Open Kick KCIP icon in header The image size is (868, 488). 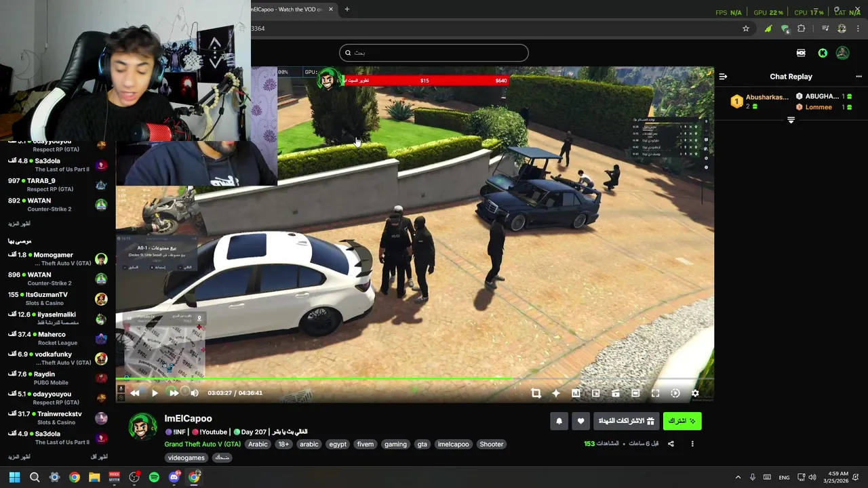(x=801, y=53)
